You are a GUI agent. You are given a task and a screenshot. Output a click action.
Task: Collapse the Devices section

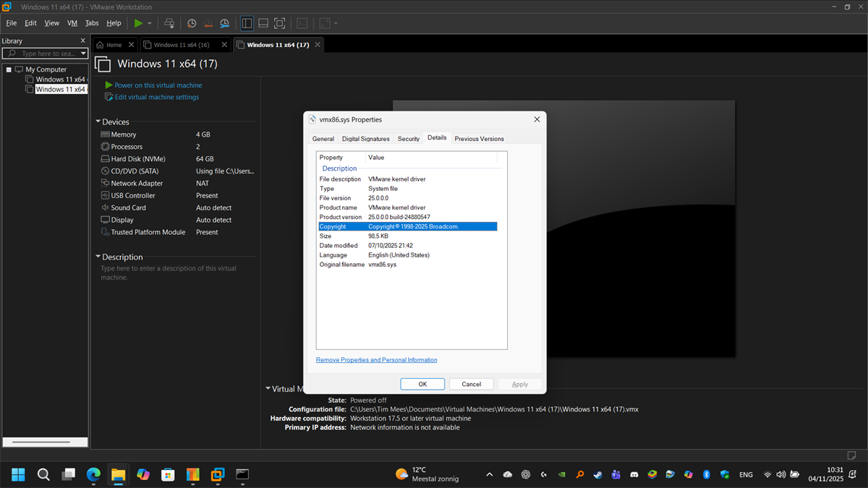click(x=98, y=122)
